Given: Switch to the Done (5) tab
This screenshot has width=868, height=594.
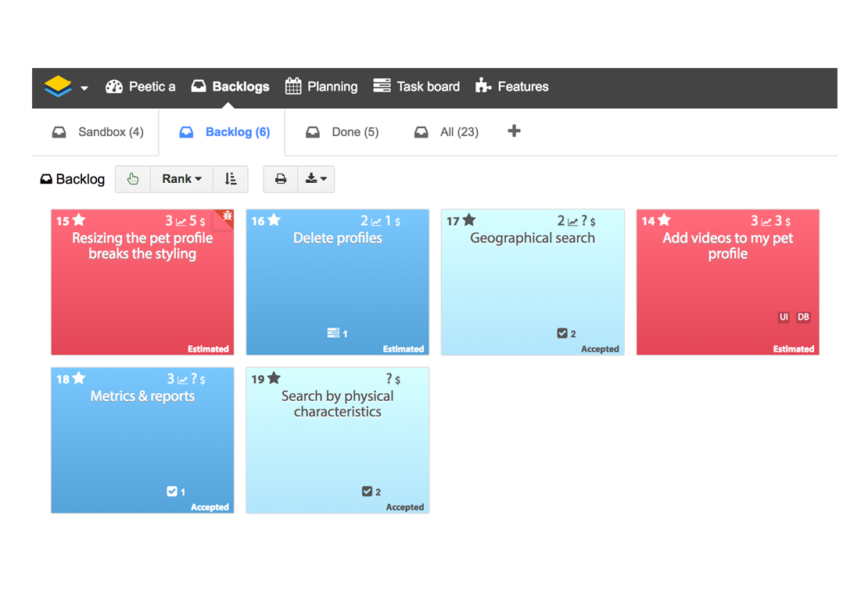Looking at the screenshot, I should [342, 132].
